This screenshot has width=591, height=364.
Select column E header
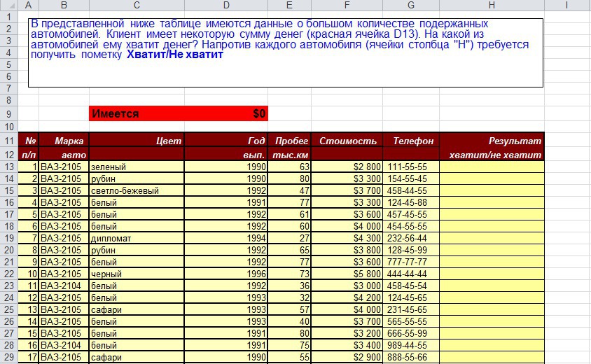289,6
